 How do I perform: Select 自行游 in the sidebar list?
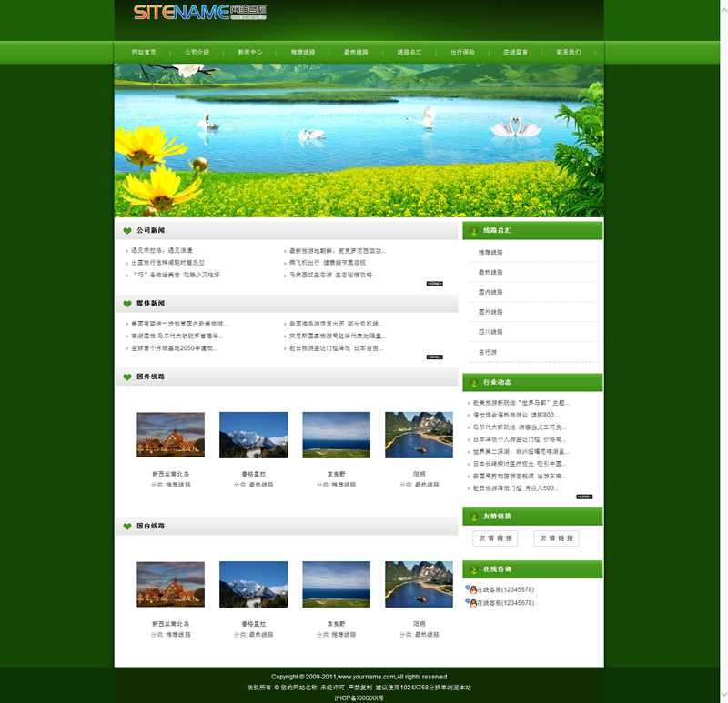488,352
